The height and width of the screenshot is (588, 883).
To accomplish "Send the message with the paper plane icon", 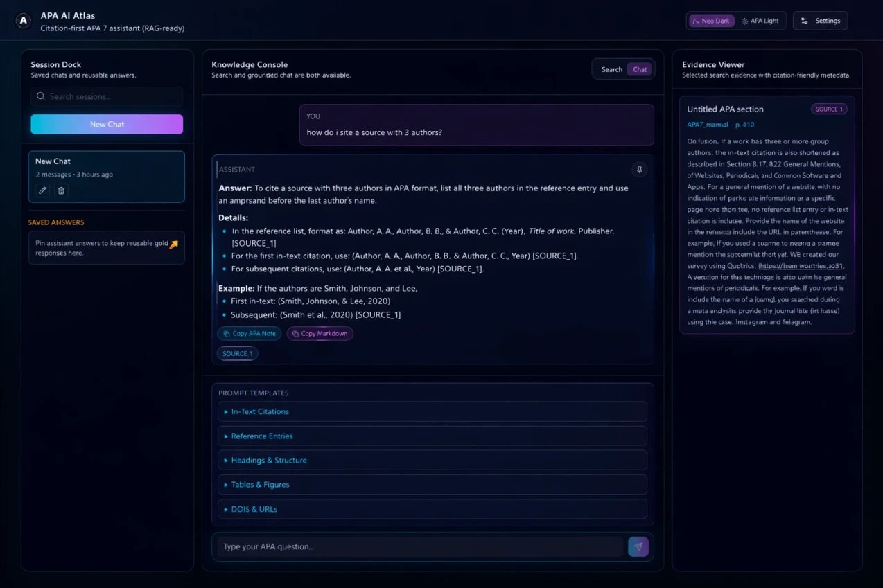I will pos(638,546).
